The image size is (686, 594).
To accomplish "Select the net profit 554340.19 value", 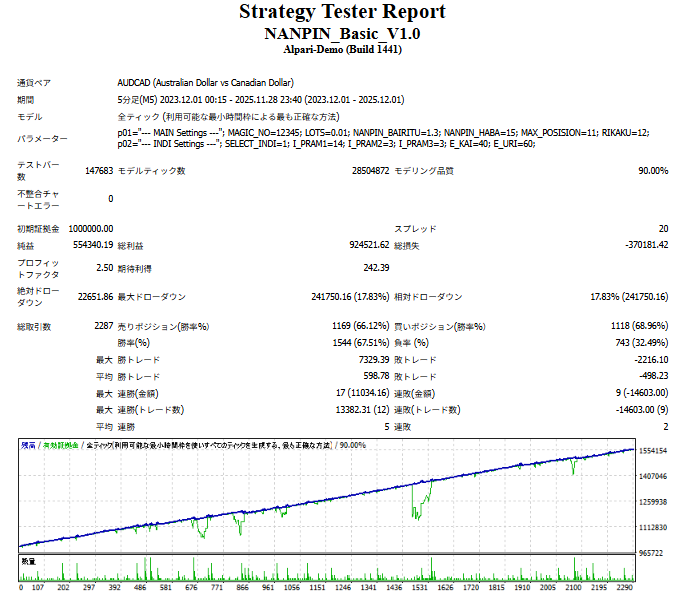I will [x=93, y=245].
